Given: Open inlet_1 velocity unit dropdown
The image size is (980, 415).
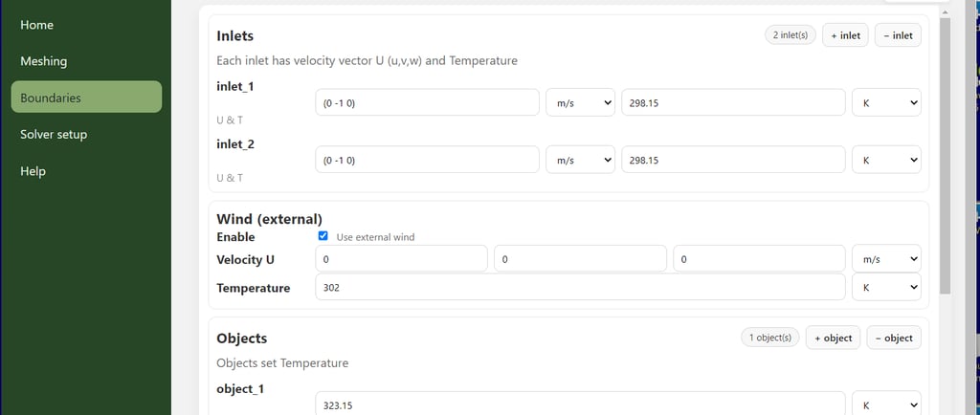Looking at the screenshot, I should click(579, 102).
